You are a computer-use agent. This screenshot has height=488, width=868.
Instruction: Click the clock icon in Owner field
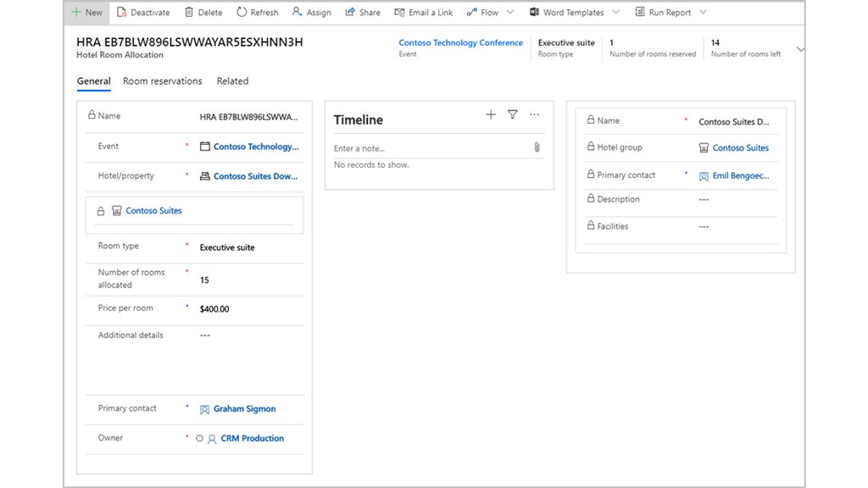point(199,438)
